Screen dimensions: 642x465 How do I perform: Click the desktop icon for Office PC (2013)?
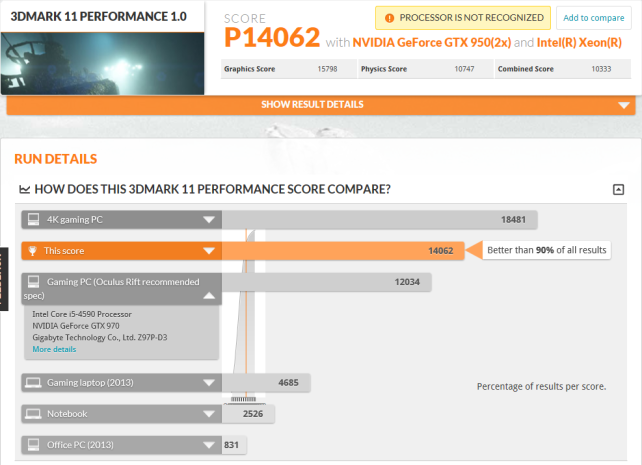34,445
